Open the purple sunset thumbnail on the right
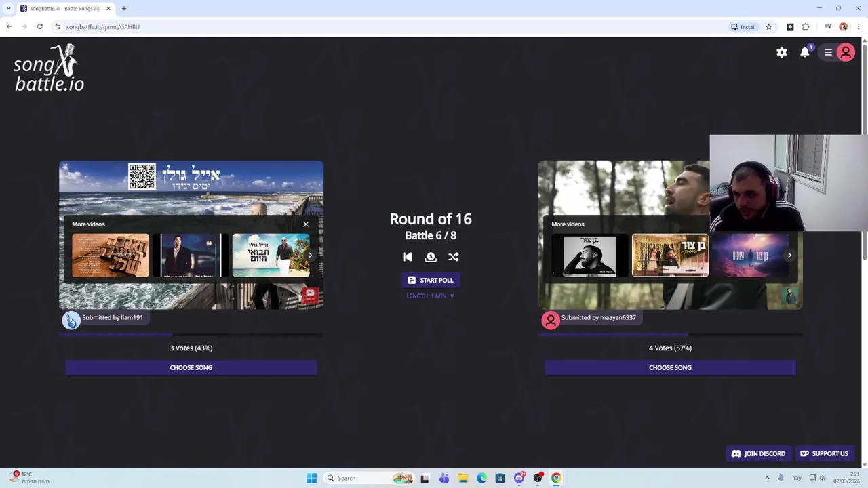This screenshot has width=868, height=488. 750,256
